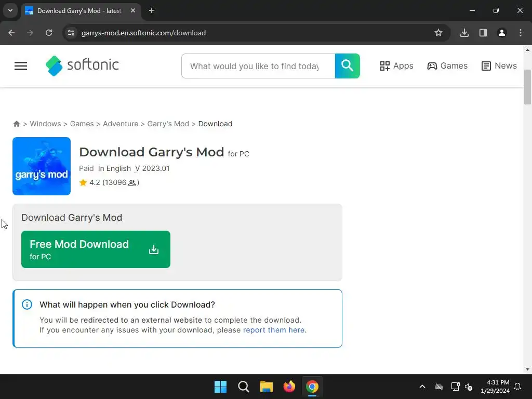
Task: Click the info icon in download notice
Action: tap(27, 304)
